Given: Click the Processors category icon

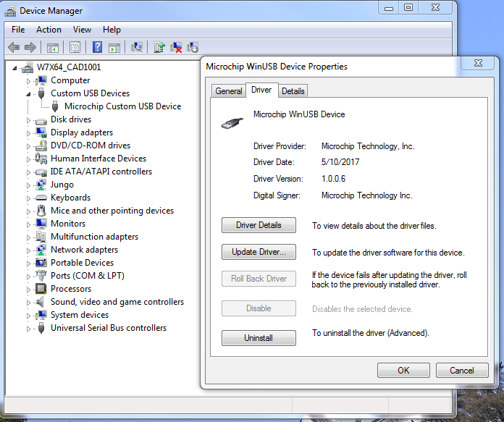Looking at the screenshot, I should point(41,289).
